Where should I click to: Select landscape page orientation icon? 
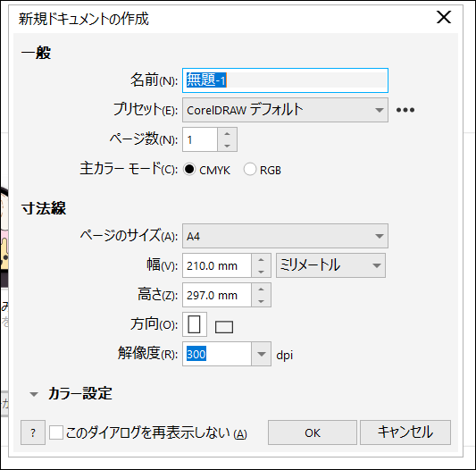coord(224,327)
